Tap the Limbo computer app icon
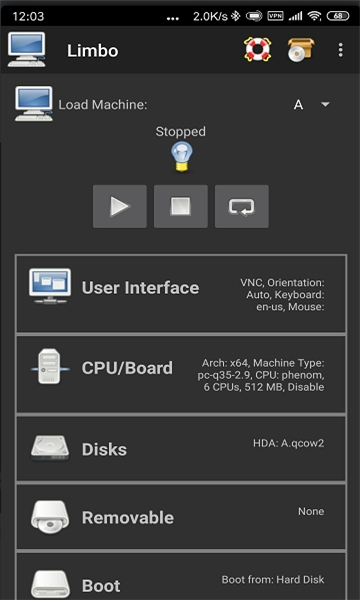The image size is (360, 600). tap(27, 49)
